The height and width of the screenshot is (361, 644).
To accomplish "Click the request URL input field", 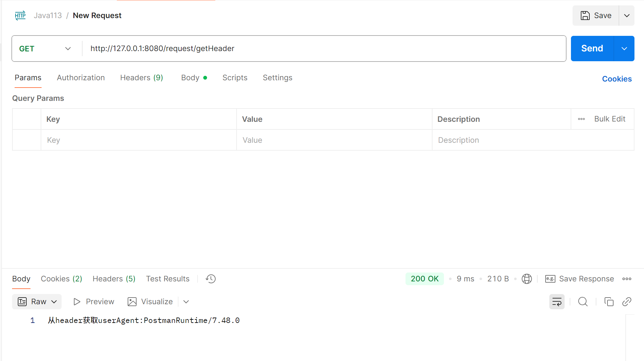I will pos(324,49).
